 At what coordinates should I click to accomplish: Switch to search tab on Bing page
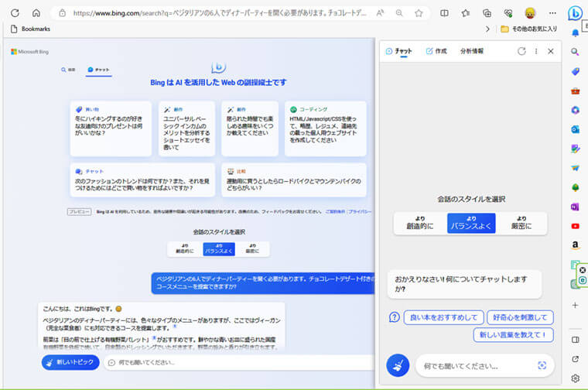68,70
